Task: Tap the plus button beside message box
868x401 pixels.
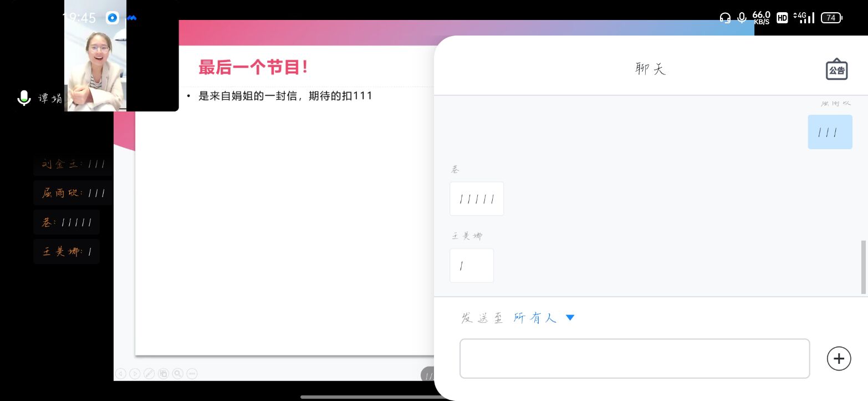Action: click(x=839, y=358)
